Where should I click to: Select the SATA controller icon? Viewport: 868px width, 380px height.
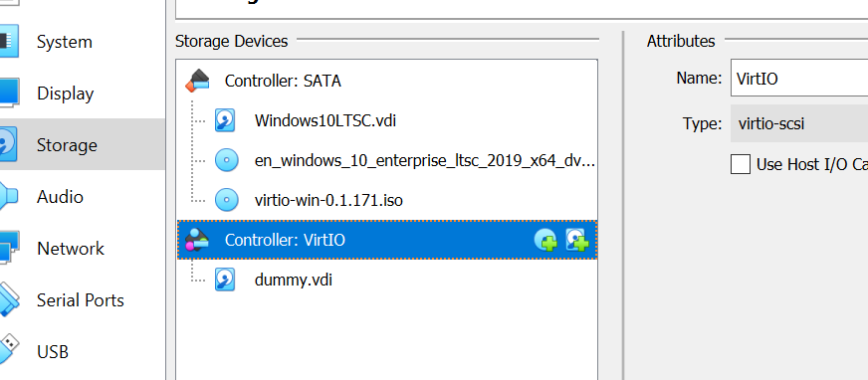point(197,82)
